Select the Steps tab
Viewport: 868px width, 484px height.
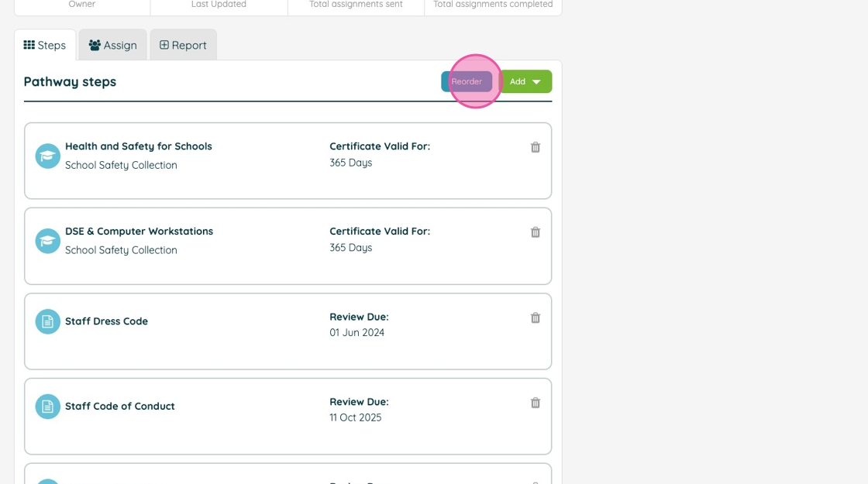pos(45,45)
